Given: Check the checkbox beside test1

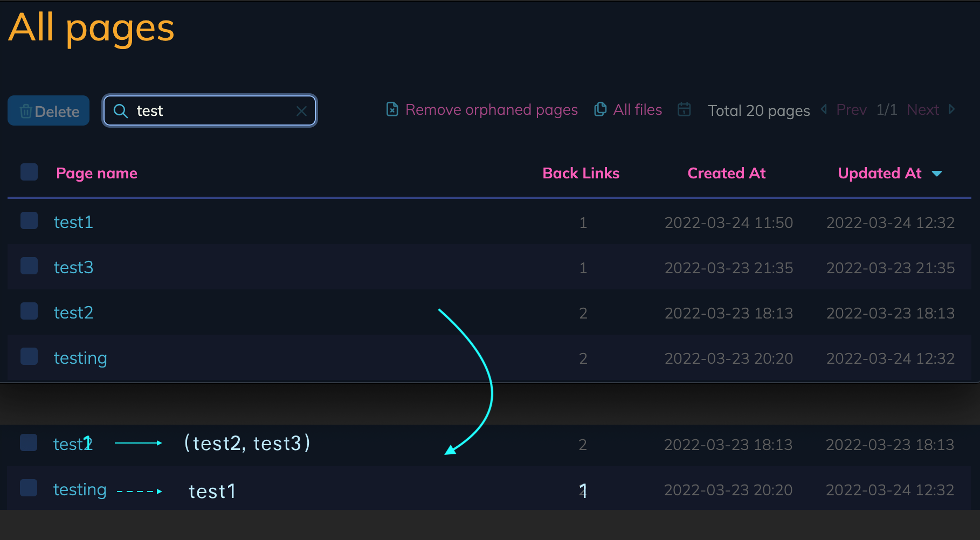Looking at the screenshot, I should click(x=29, y=220).
